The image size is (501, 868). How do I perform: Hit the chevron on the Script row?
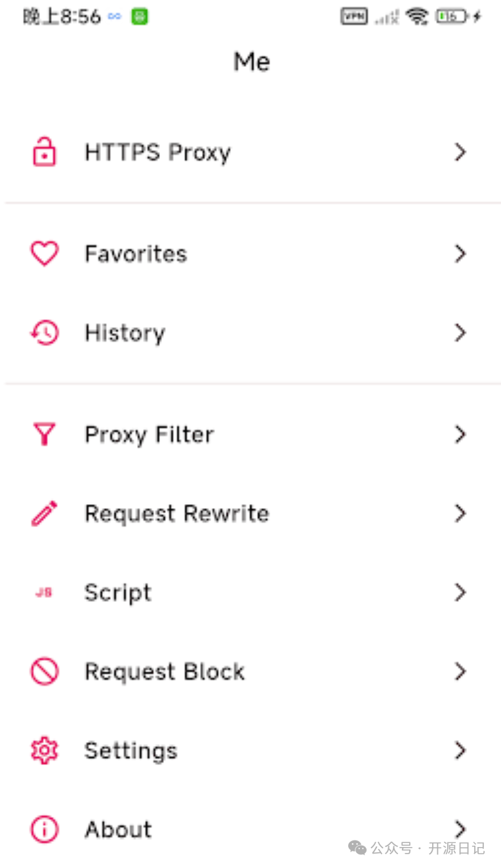[460, 593]
